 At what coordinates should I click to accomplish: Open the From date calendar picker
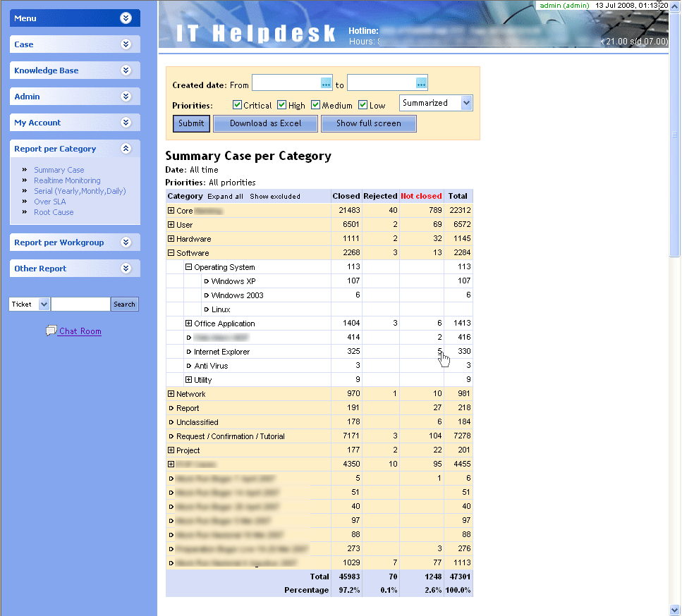[326, 84]
